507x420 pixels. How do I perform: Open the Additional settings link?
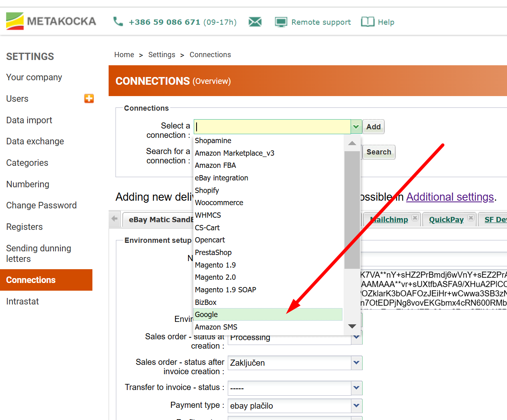(x=450, y=197)
